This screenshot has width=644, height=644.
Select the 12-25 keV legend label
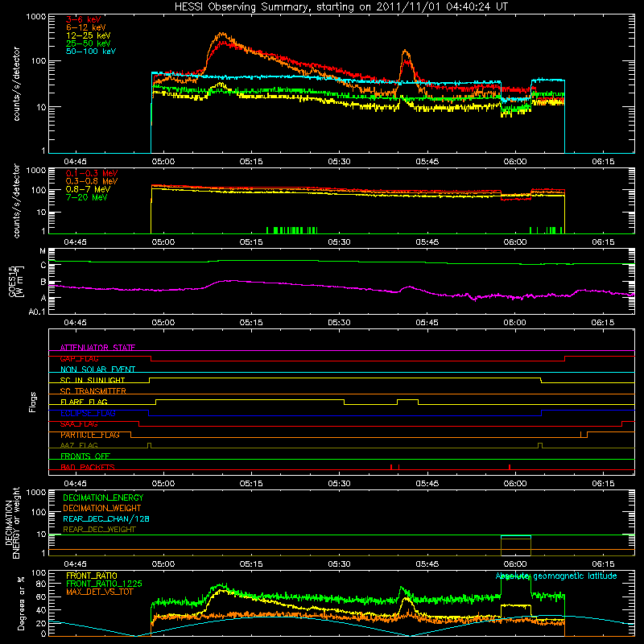pos(89,35)
